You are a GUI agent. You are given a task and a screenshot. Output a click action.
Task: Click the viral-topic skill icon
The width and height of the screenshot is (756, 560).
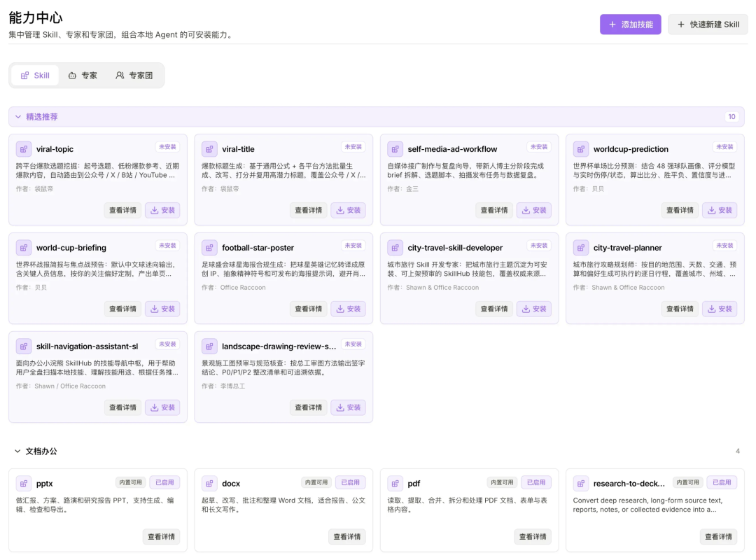[24, 149]
